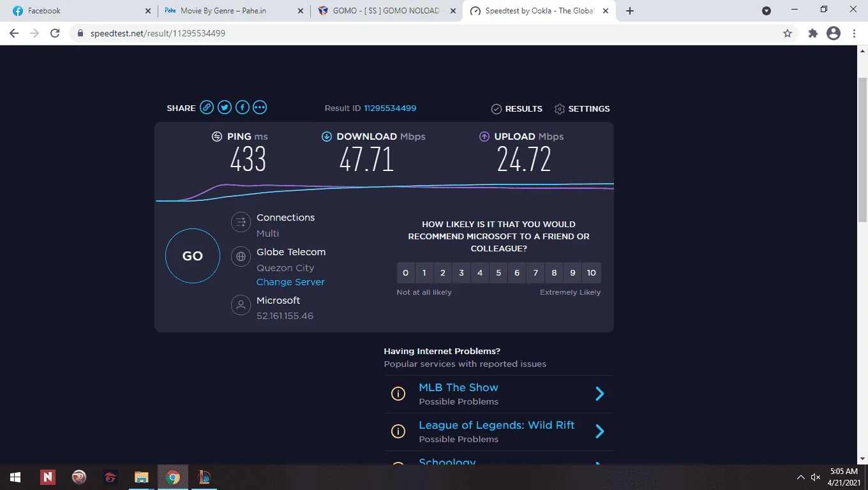Click the Microsoft IP address 52.161.155.46
Viewport: 868px width, 490px height.
[x=285, y=316]
